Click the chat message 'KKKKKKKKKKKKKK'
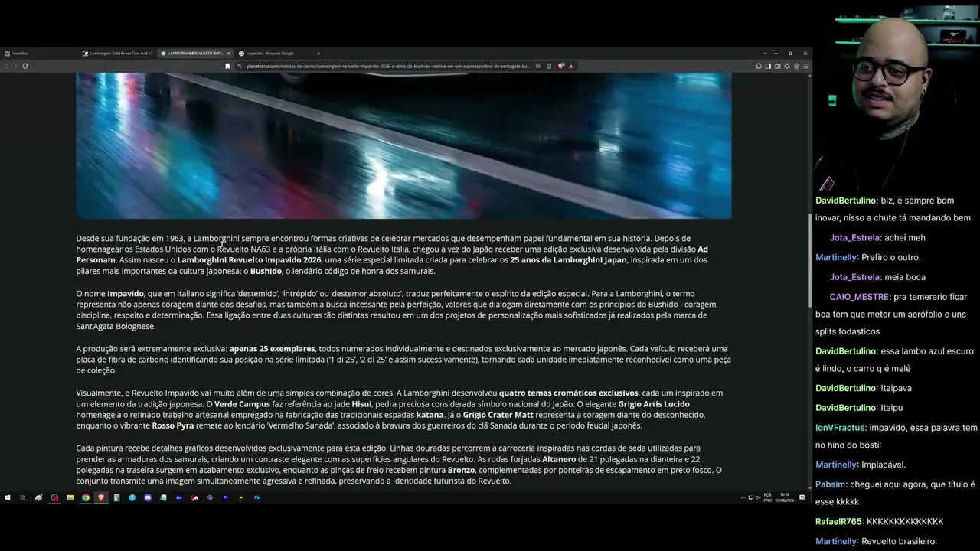The image size is (980, 551). [x=905, y=522]
